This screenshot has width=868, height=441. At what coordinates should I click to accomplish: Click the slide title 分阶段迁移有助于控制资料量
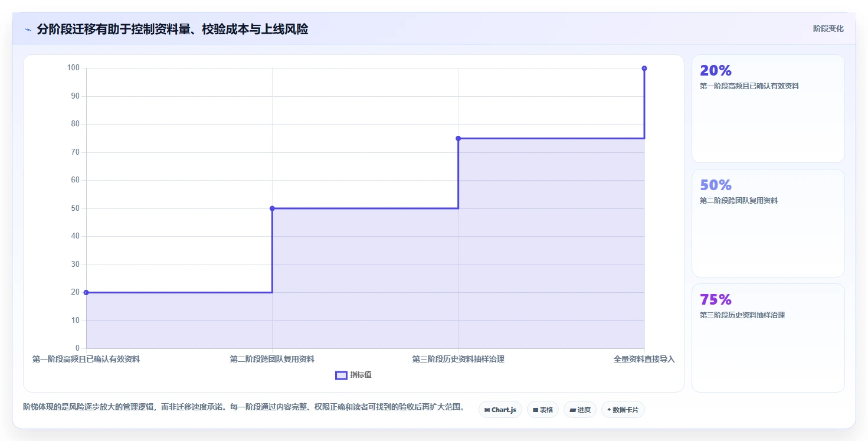pyautogui.click(x=172, y=30)
